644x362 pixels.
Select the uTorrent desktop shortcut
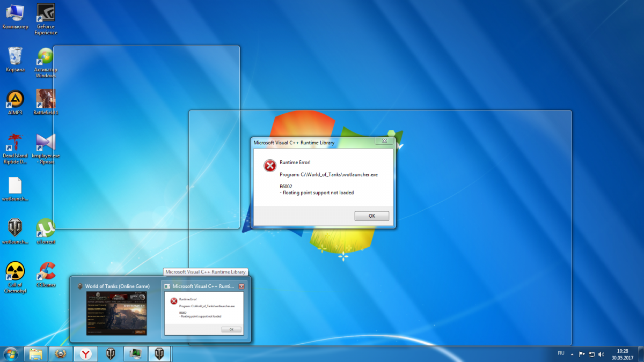click(46, 231)
